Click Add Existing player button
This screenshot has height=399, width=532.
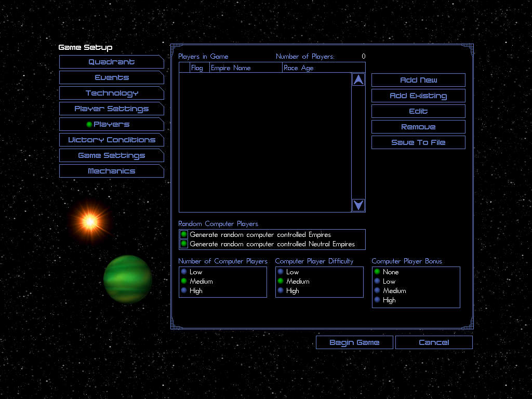click(x=418, y=96)
